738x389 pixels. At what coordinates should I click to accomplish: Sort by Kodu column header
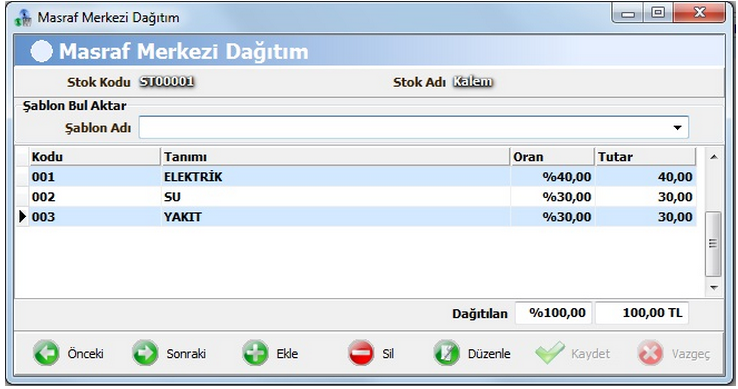pos(95,157)
